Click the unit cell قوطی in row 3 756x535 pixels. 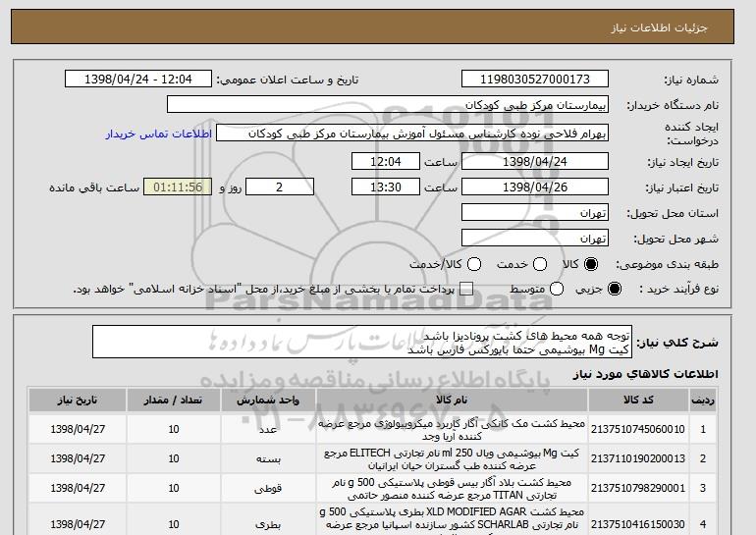pyautogui.click(x=268, y=488)
